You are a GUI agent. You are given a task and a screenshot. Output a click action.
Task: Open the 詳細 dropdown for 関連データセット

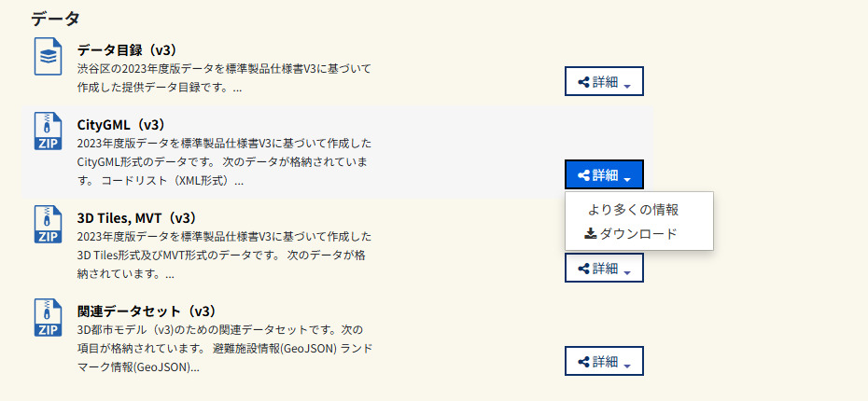(x=604, y=361)
